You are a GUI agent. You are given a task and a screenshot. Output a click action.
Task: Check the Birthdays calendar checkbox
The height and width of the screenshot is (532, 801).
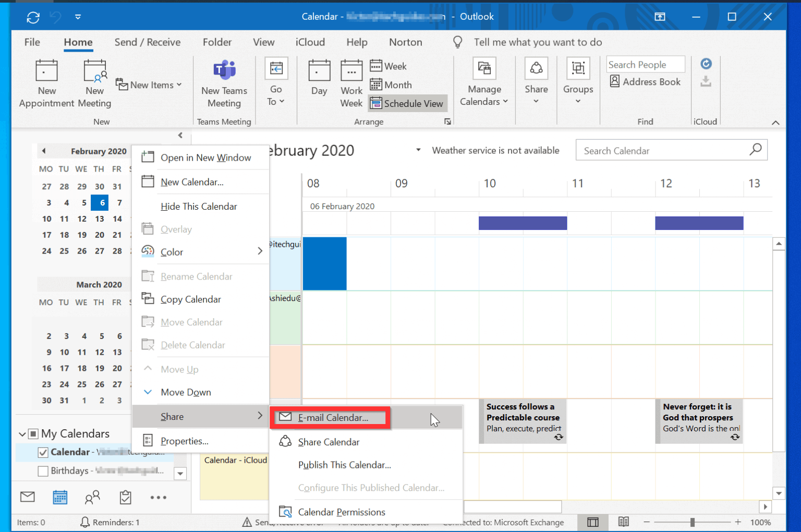(43, 471)
